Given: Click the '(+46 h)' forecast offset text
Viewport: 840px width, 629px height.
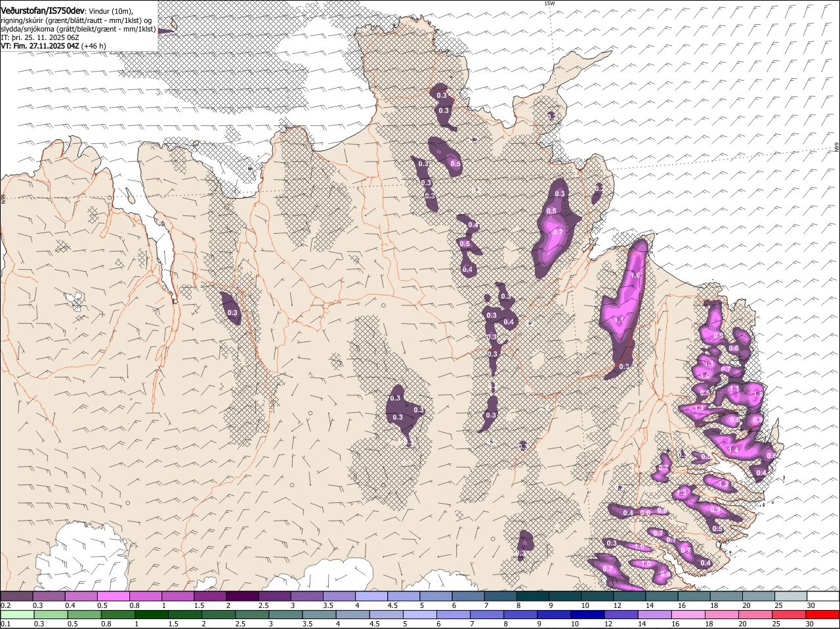Looking at the screenshot, I should pos(94,46).
